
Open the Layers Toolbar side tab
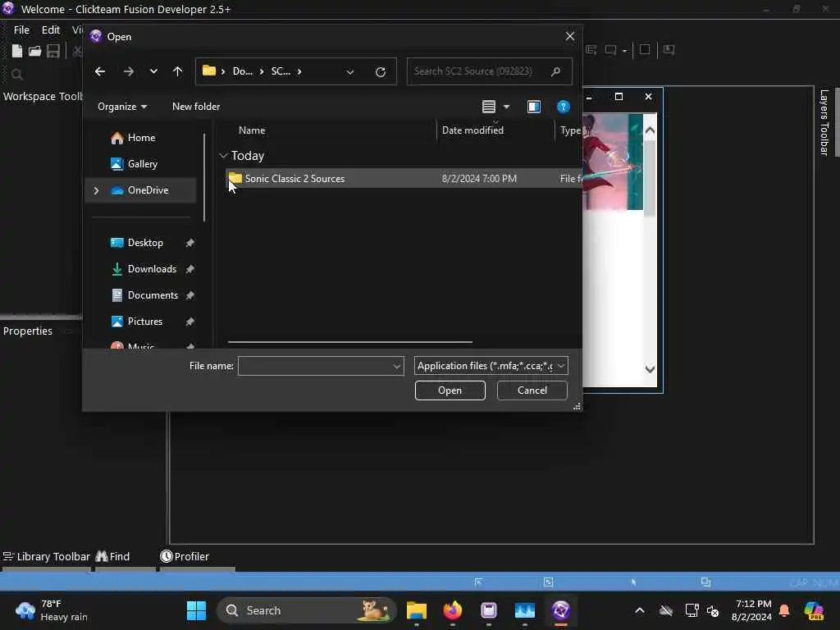[824, 122]
